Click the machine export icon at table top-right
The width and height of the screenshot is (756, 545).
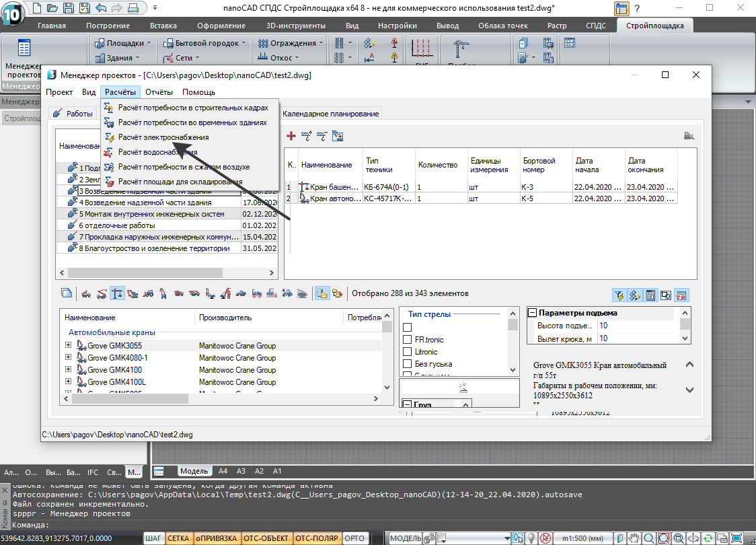click(x=689, y=136)
